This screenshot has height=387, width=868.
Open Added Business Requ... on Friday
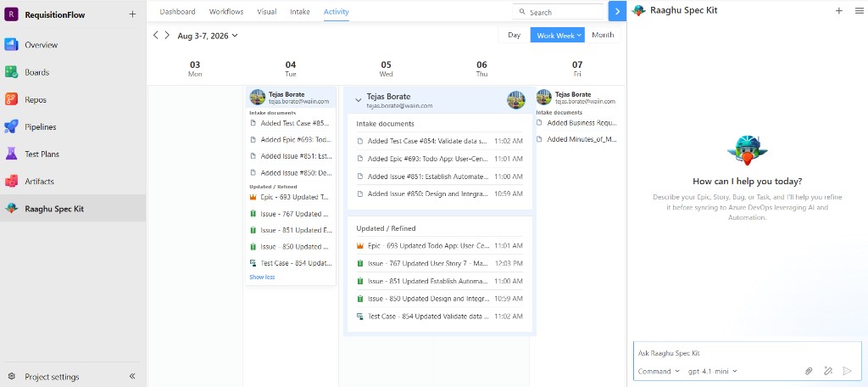click(x=576, y=123)
